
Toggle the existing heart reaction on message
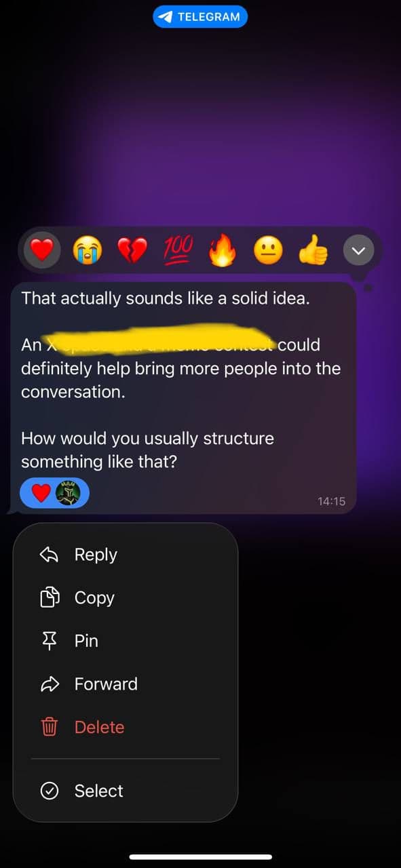pyautogui.click(x=54, y=493)
